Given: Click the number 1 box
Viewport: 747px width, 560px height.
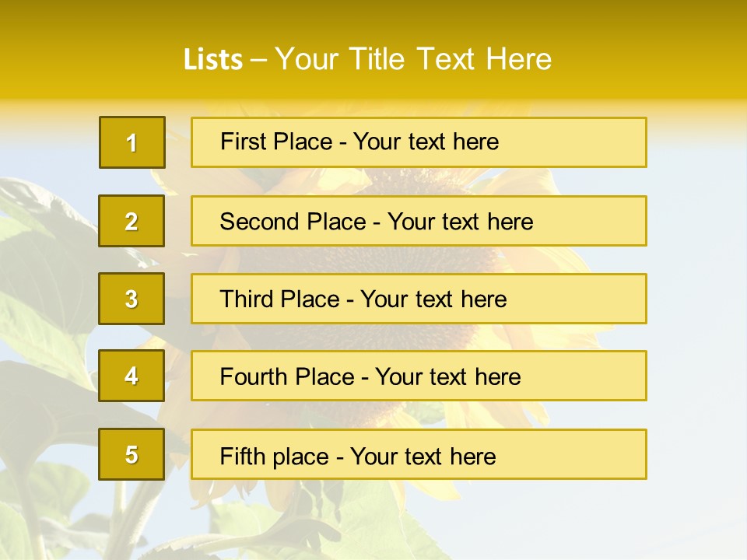Looking at the screenshot, I should 132,142.
